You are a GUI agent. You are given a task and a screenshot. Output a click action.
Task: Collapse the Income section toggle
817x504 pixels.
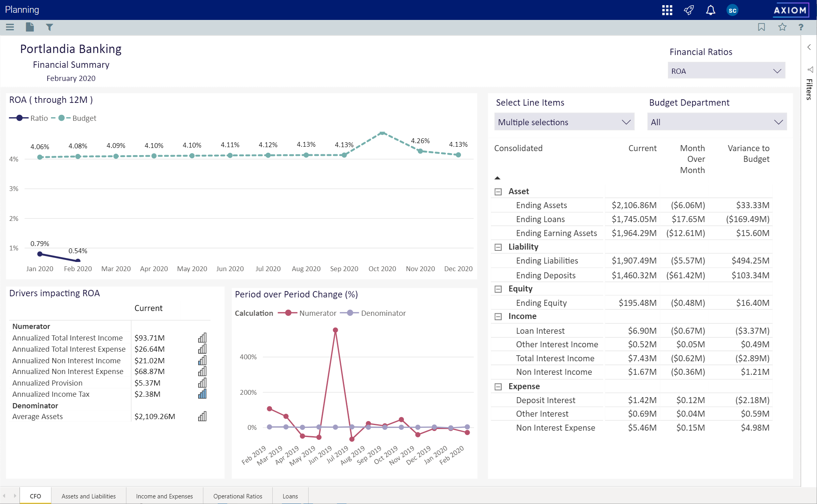coord(498,317)
